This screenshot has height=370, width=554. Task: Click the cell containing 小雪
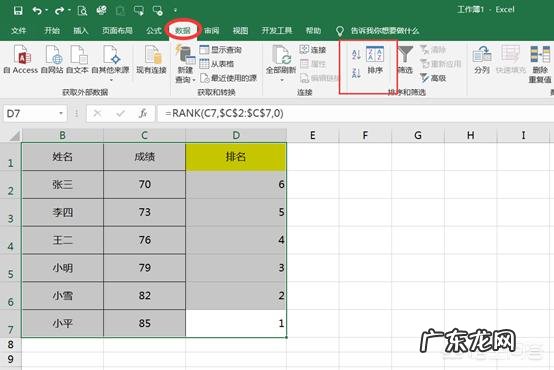(63, 295)
